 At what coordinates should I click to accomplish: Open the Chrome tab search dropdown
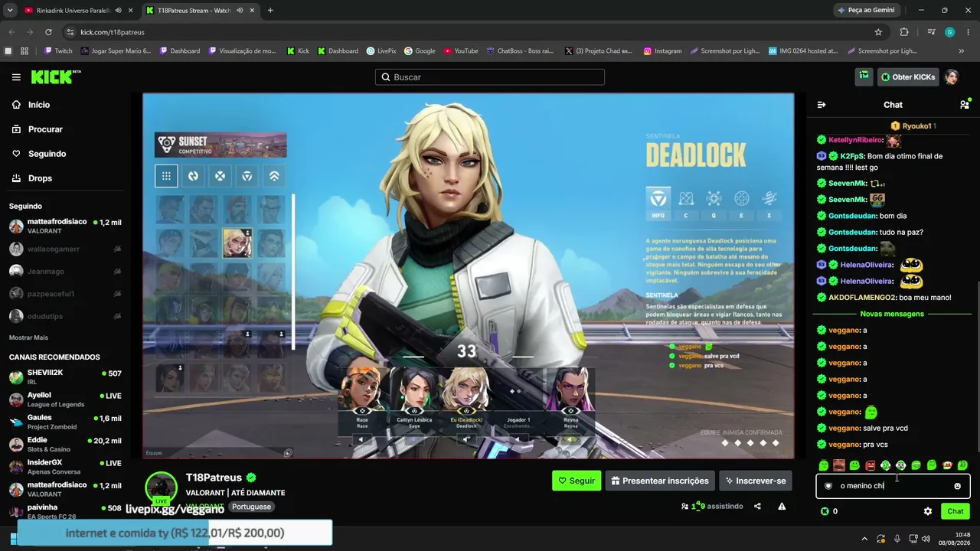click(10, 11)
